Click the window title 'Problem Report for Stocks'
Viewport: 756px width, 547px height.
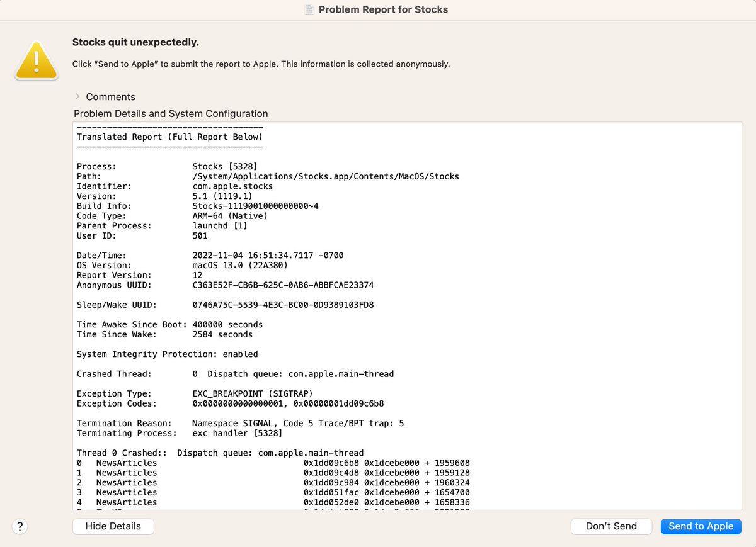click(383, 9)
